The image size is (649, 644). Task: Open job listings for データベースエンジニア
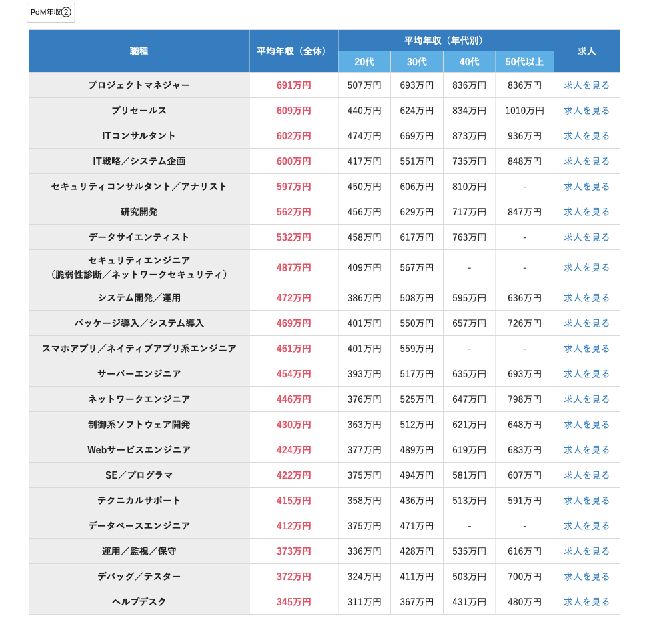click(586, 526)
